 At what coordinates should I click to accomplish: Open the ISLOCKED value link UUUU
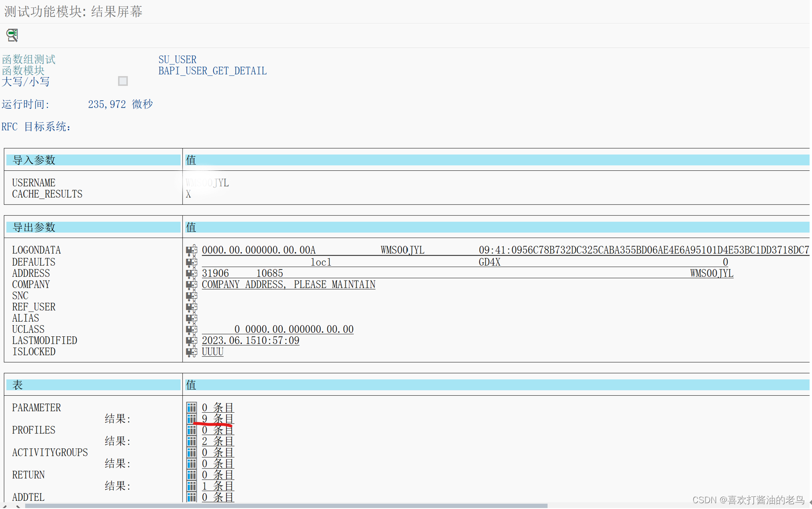tap(212, 352)
